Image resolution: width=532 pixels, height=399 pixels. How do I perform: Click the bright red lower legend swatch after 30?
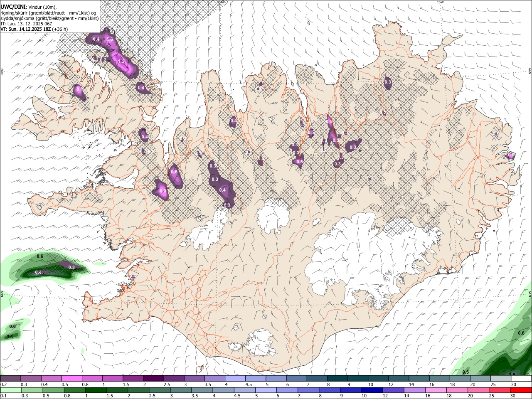[x=521, y=390]
